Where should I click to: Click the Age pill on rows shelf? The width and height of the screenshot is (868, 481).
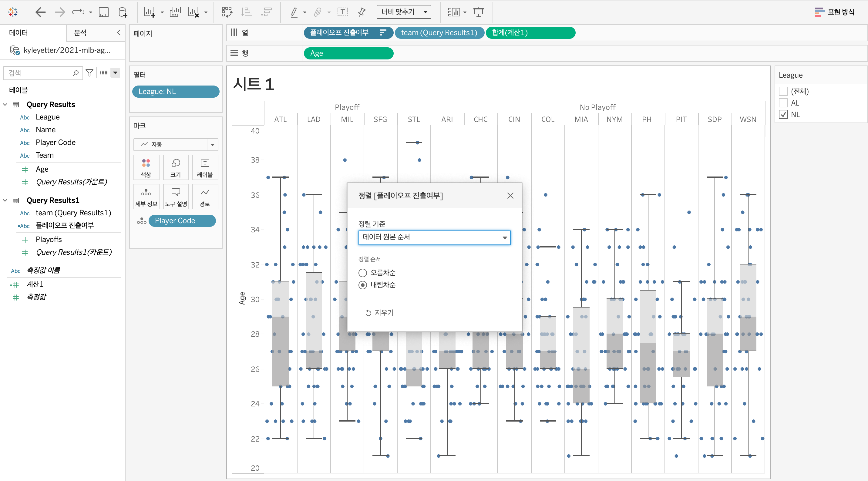coord(348,53)
